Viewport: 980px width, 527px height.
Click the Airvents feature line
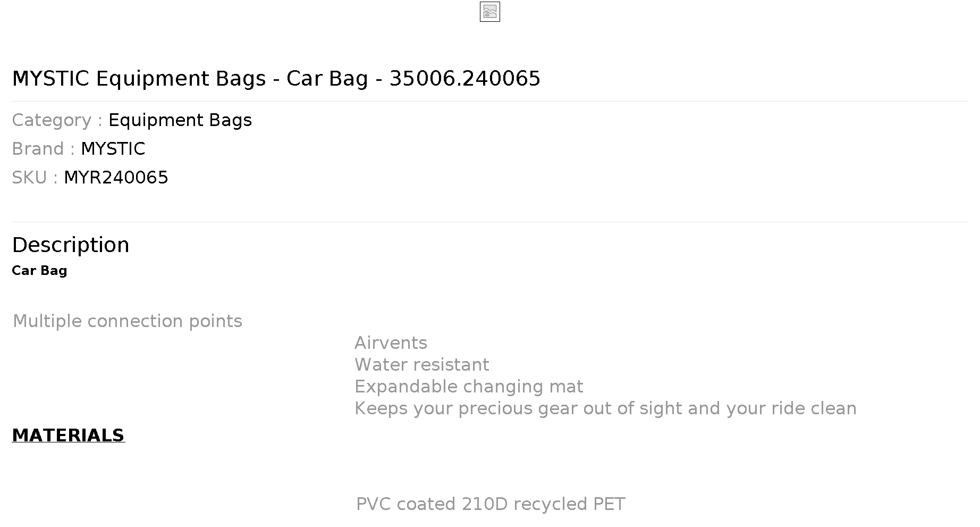tap(391, 343)
